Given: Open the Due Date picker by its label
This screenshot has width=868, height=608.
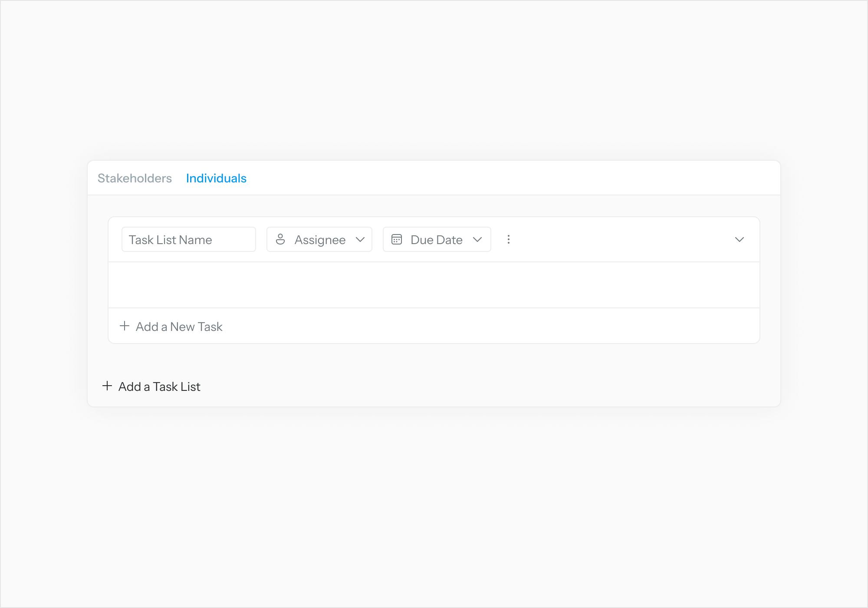Looking at the screenshot, I should 436,240.
